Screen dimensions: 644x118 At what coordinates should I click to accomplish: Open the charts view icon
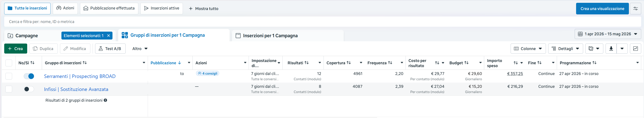[x=635, y=48]
